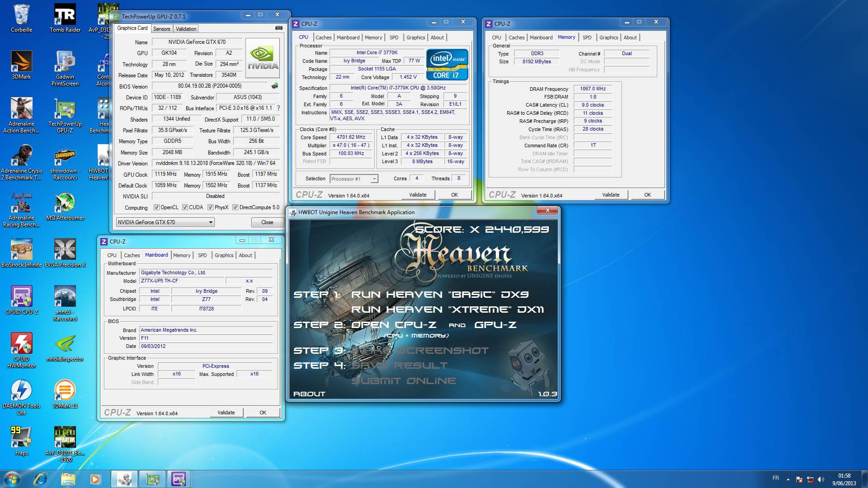Image resolution: width=868 pixels, height=488 pixels.
Task: Toggle the CUDA checkbox in GPU-Z
Action: (185, 207)
